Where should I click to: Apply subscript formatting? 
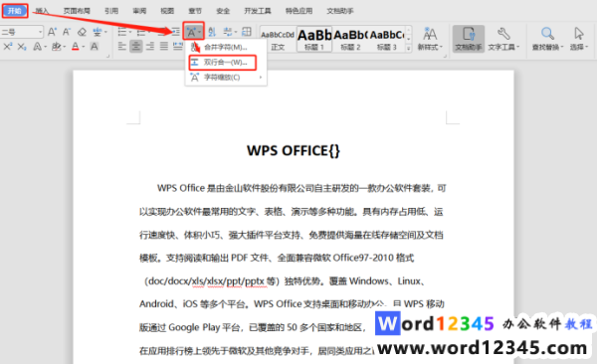(x=22, y=47)
